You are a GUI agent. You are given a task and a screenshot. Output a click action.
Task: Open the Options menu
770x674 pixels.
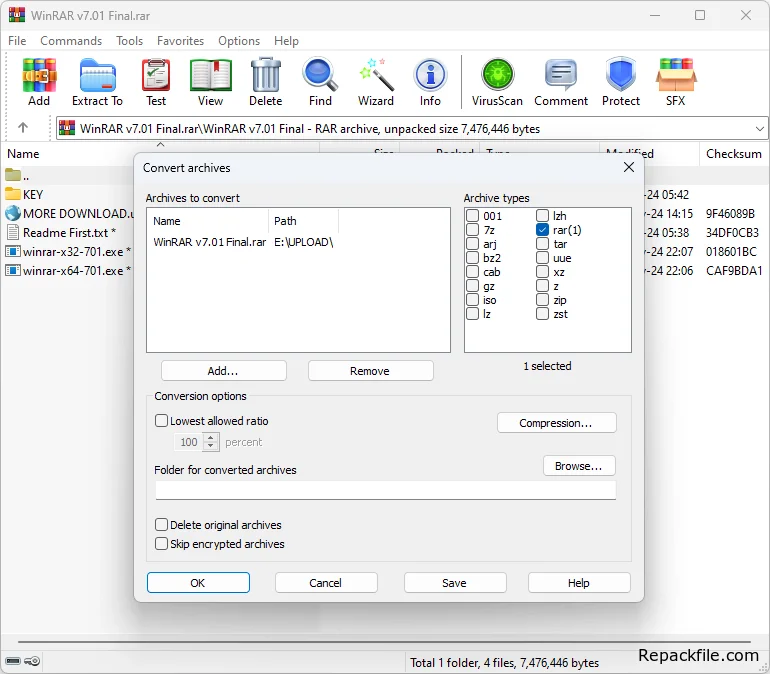pyautogui.click(x=239, y=41)
